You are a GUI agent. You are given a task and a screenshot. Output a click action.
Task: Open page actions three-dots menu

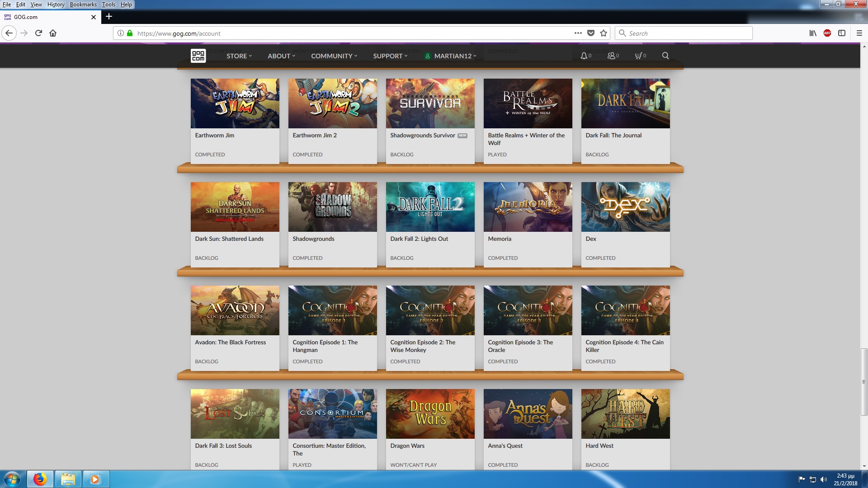coord(578,33)
